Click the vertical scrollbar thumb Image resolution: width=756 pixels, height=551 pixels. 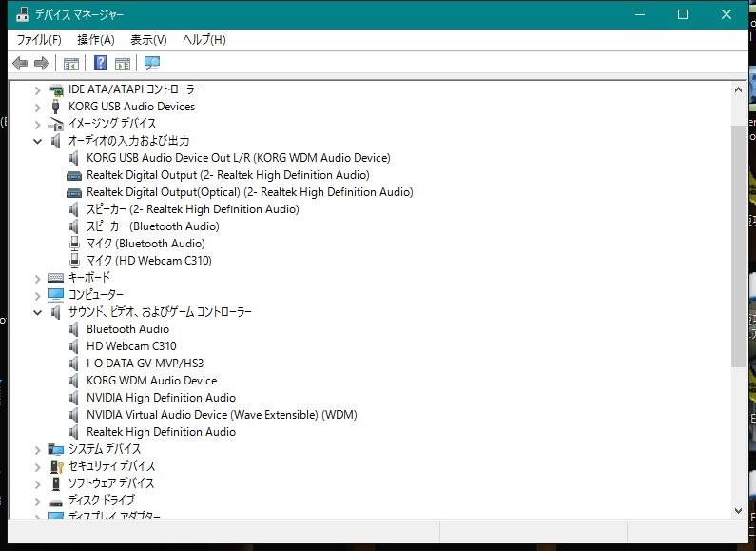(738, 246)
